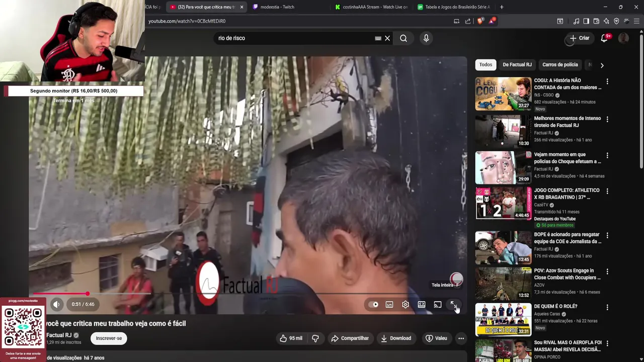Download the video

(396, 338)
